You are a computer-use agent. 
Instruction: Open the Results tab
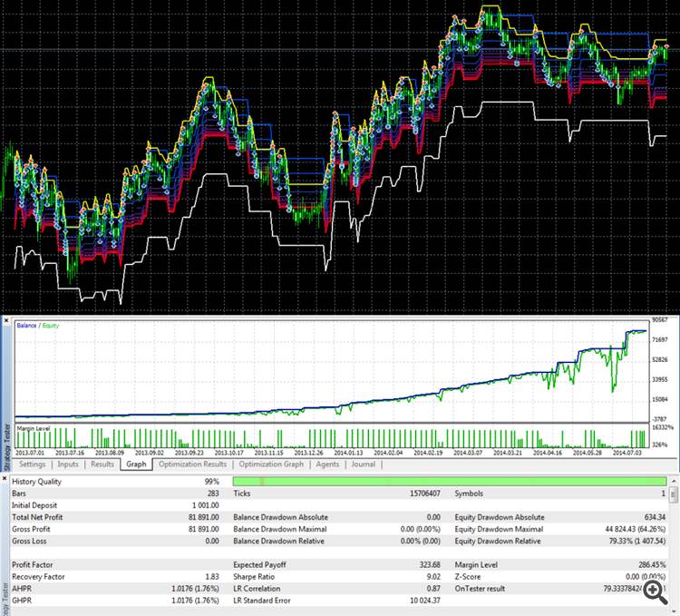pyautogui.click(x=102, y=464)
